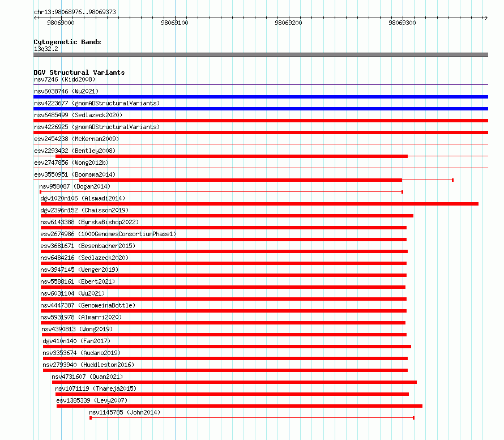The width and height of the screenshot is (504, 440).
Task: Select the 13q32.2 band label
Action: (x=46, y=49)
